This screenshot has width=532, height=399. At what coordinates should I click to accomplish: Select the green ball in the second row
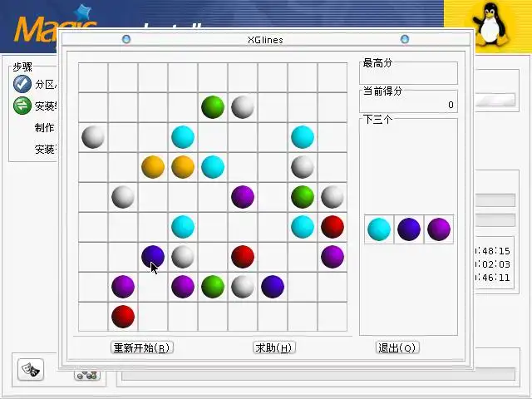pyautogui.click(x=213, y=107)
